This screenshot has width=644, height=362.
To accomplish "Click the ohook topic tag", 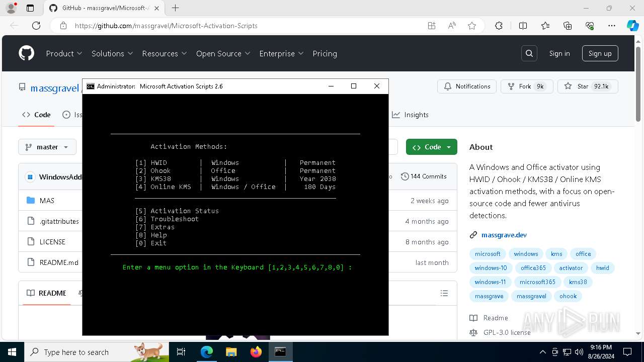I will [x=568, y=296].
